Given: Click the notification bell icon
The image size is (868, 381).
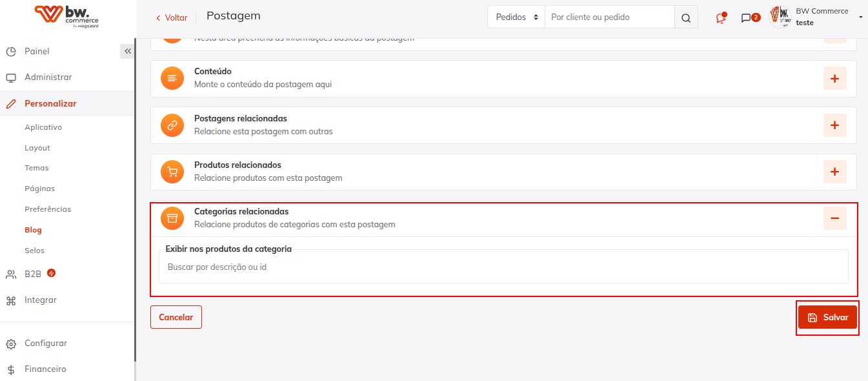Looking at the screenshot, I should (x=721, y=18).
